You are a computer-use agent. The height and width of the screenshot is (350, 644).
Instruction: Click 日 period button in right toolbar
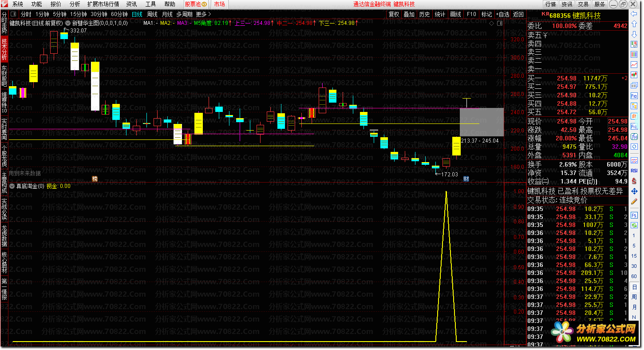[x=634, y=287]
